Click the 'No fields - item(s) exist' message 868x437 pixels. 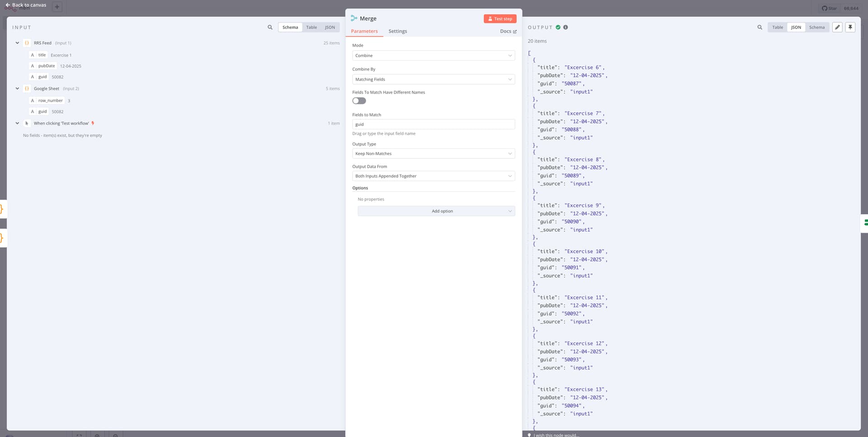point(62,135)
